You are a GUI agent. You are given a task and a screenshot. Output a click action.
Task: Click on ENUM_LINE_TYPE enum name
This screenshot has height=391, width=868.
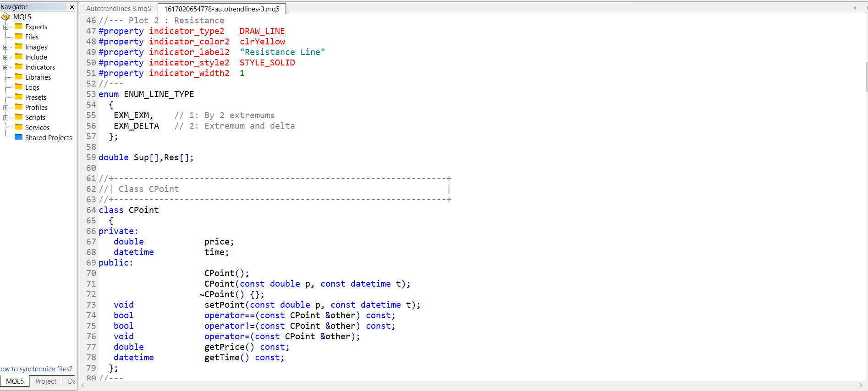[159, 94]
